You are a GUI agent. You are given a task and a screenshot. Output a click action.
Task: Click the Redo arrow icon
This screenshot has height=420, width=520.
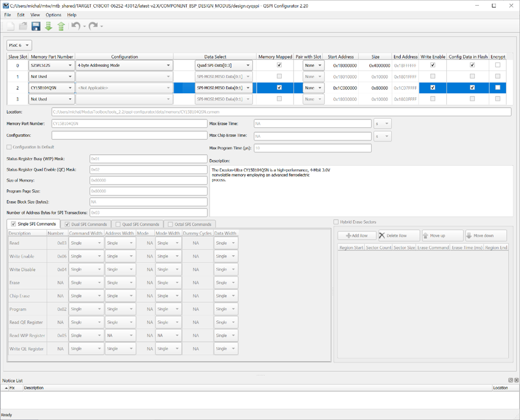coord(93,26)
